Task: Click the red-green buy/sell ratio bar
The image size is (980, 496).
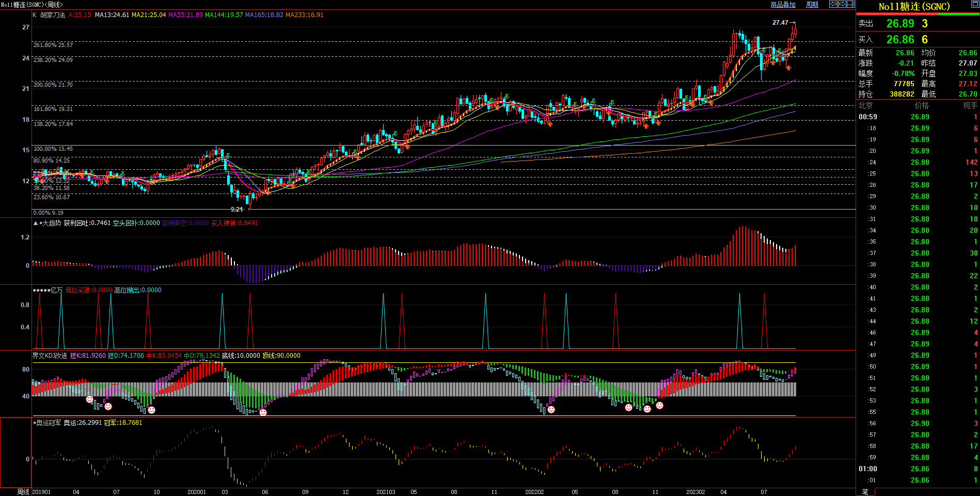Action: 918,14
